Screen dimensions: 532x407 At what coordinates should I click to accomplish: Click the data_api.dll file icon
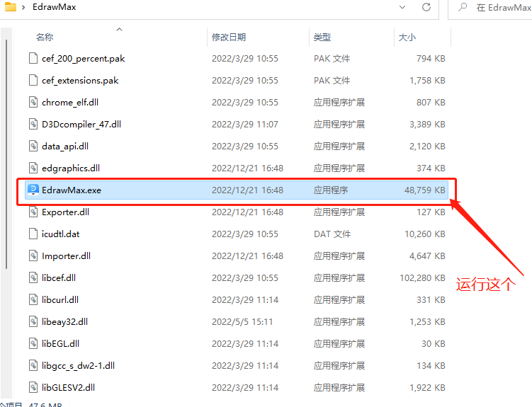pyautogui.click(x=33, y=146)
